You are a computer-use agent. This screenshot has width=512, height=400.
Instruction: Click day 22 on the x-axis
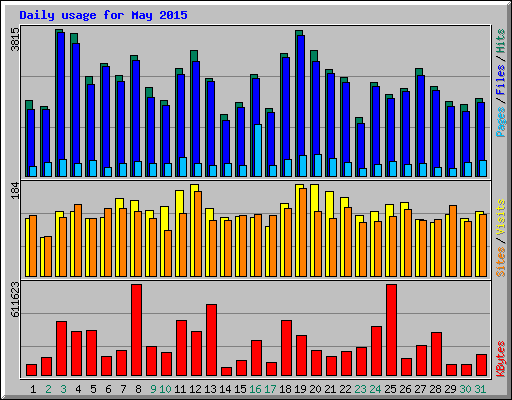[345, 389]
